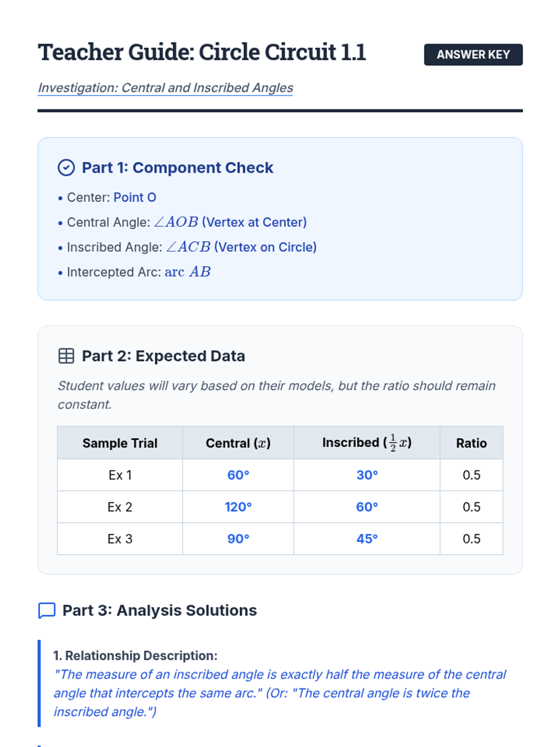The height and width of the screenshot is (747, 560).
Task: Click the Sample Trial column header
Action: click(x=120, y=443)
